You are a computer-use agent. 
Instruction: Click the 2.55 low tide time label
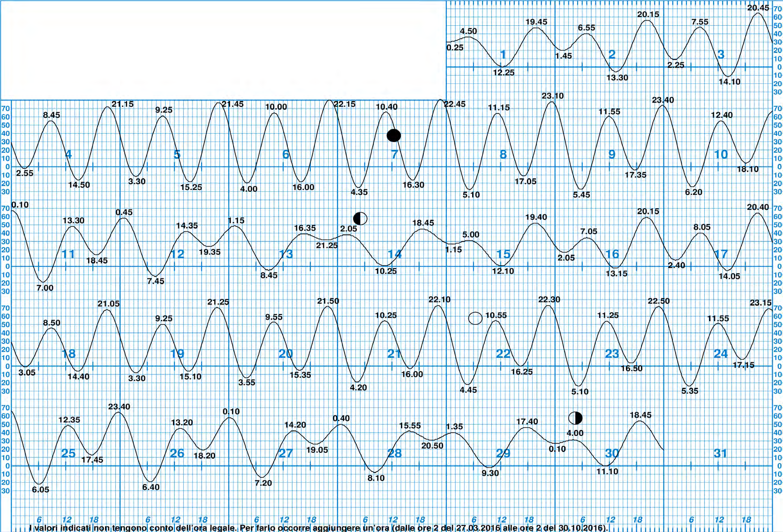point(25,173)
